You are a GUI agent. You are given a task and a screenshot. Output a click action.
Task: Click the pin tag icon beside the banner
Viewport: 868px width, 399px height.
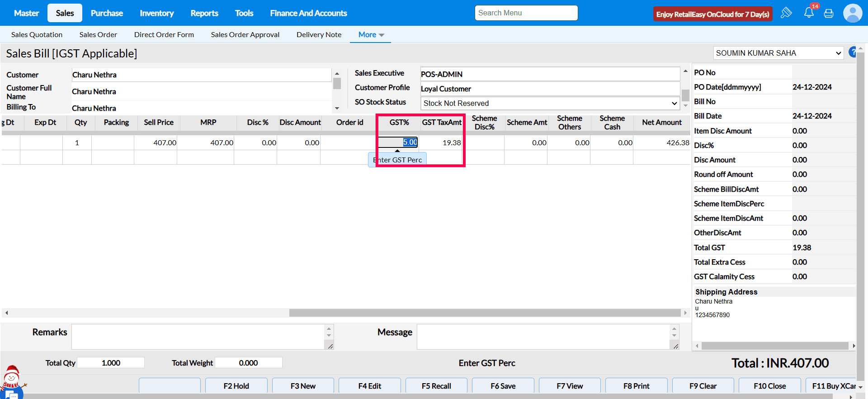point(786,13)
